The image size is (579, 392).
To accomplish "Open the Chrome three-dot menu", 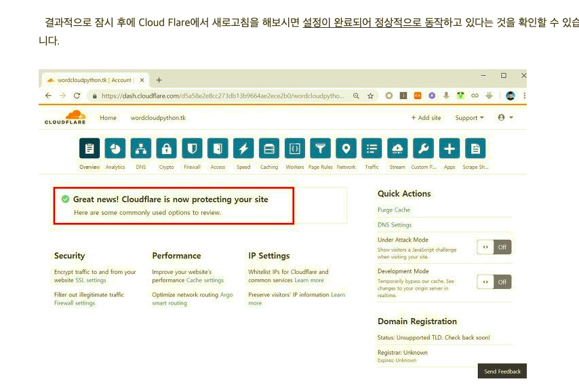I will pos(524,96).
